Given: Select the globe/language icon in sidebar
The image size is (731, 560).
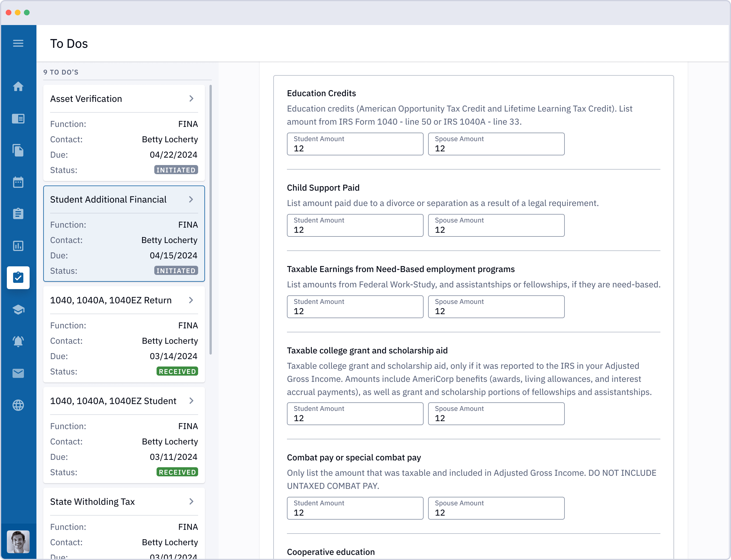Looking at the screenshot, I should [18, 405].
